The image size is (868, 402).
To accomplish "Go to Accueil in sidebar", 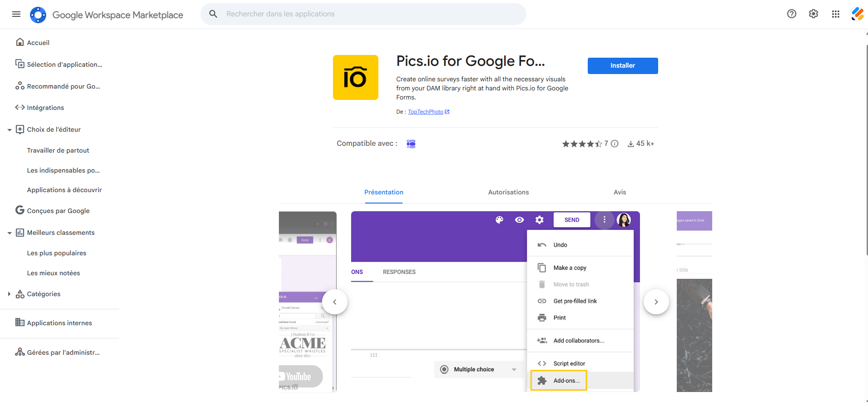I will pyautogui.click(x=38, y=43).
